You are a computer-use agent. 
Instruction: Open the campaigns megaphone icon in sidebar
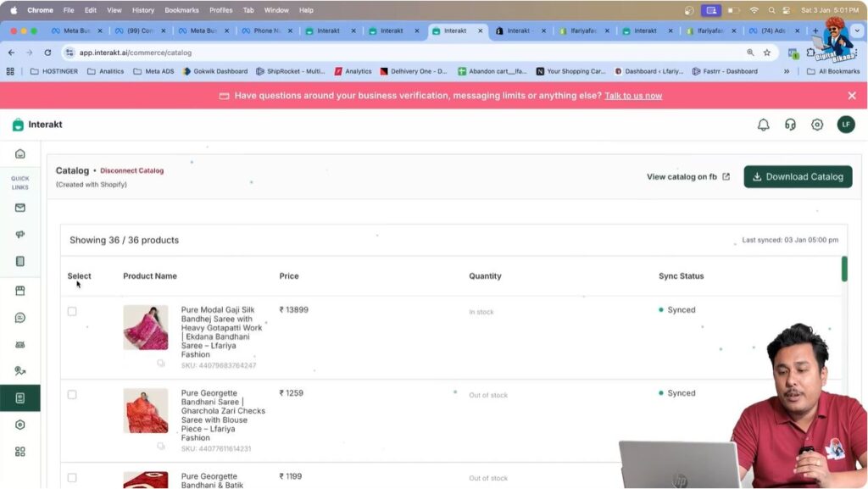(20, 235)
